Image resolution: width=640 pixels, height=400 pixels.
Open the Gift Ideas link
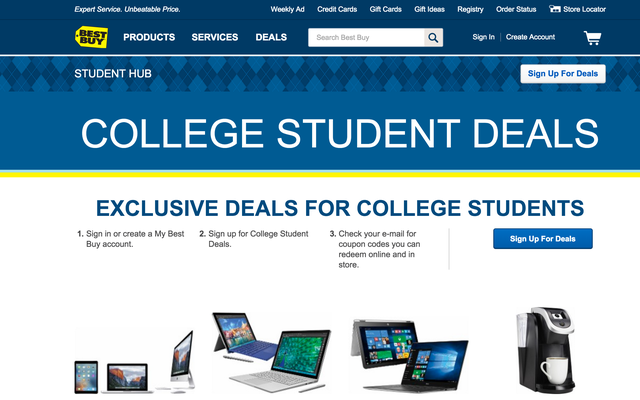point(429,9)
